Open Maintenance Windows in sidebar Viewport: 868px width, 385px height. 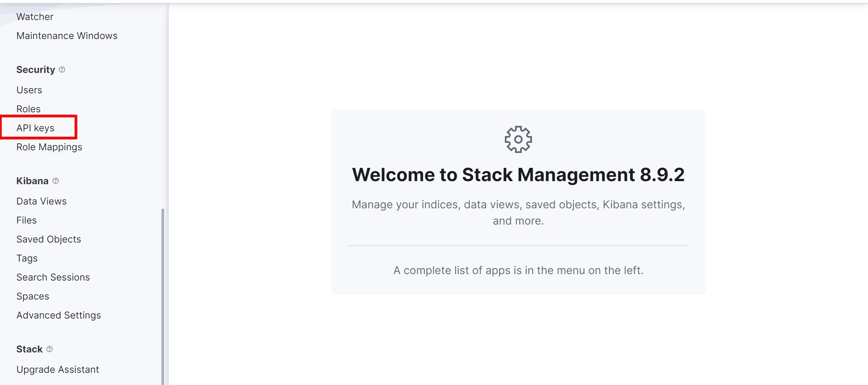[x=67, y=36]
